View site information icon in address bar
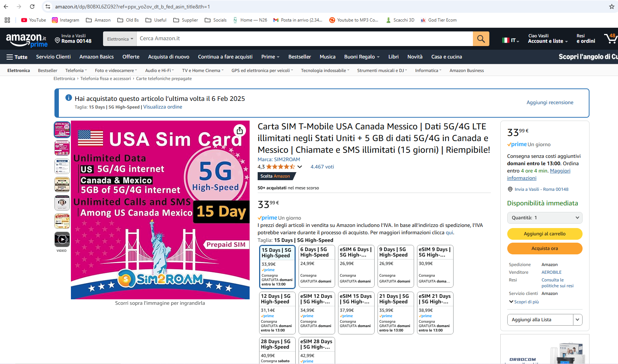The width and height of the screenshot is (618, 364). pos(48,7)
